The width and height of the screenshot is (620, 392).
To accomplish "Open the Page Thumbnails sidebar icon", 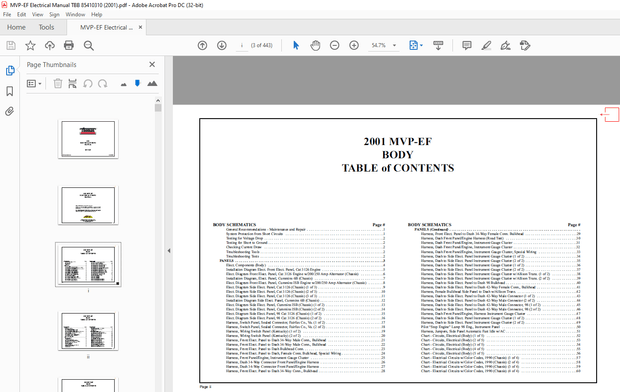I will pos(10,71).
